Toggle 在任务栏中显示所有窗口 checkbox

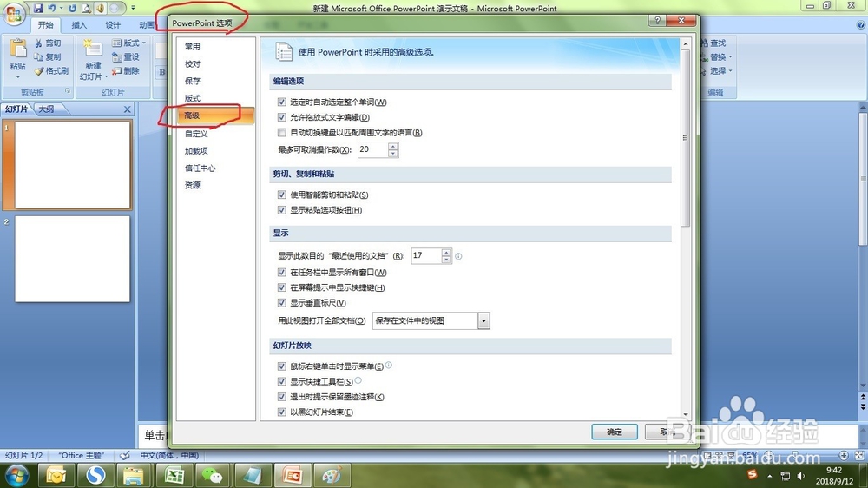tap(282, 273)
